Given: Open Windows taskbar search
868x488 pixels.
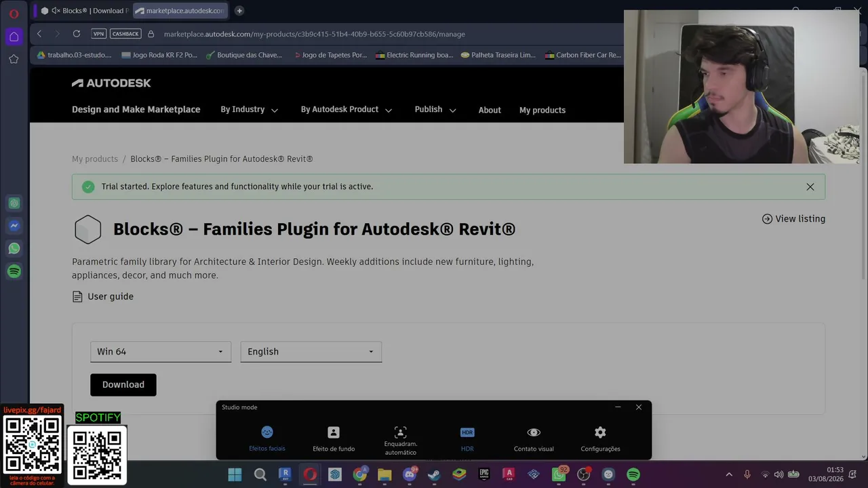Looking at the screenshot, I should 260,474.
